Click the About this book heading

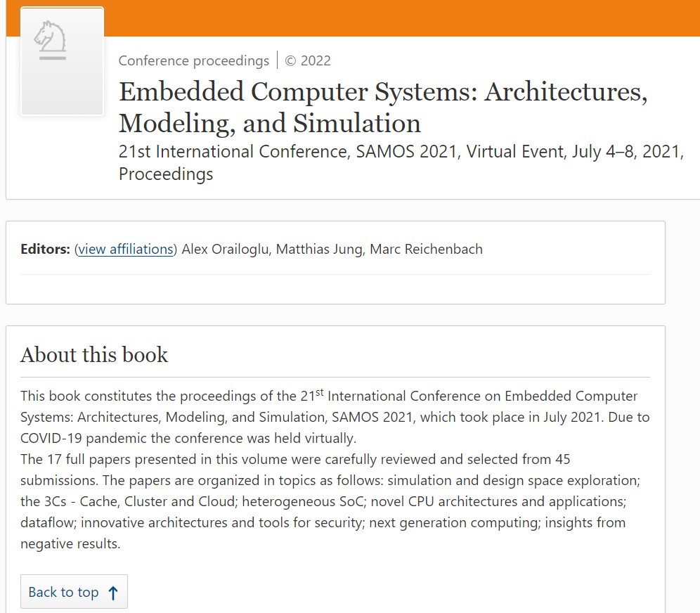tap(94, 354)
